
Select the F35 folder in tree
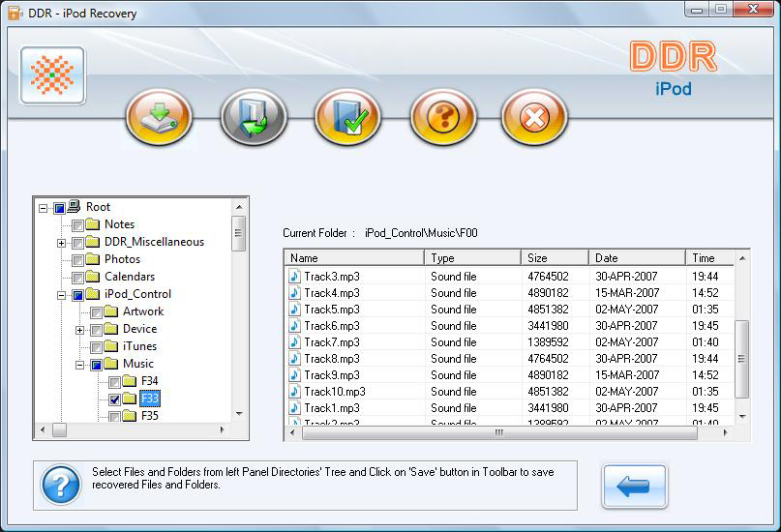tap(150, 416)
